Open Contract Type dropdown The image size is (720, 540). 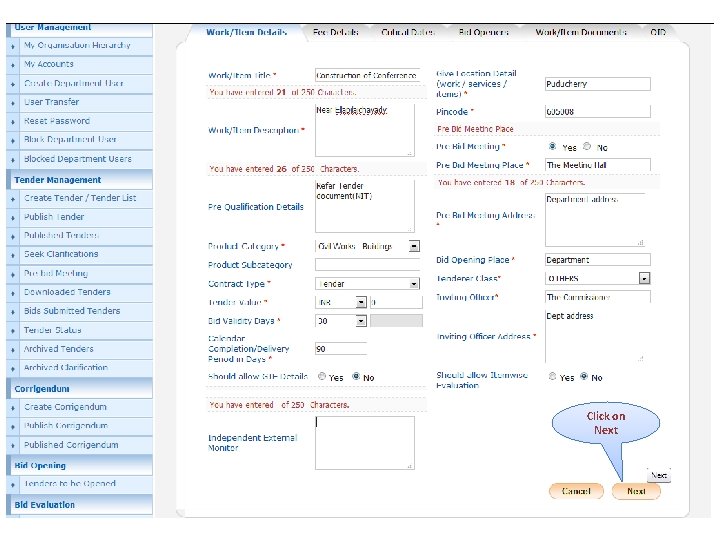tap(414, 284)
